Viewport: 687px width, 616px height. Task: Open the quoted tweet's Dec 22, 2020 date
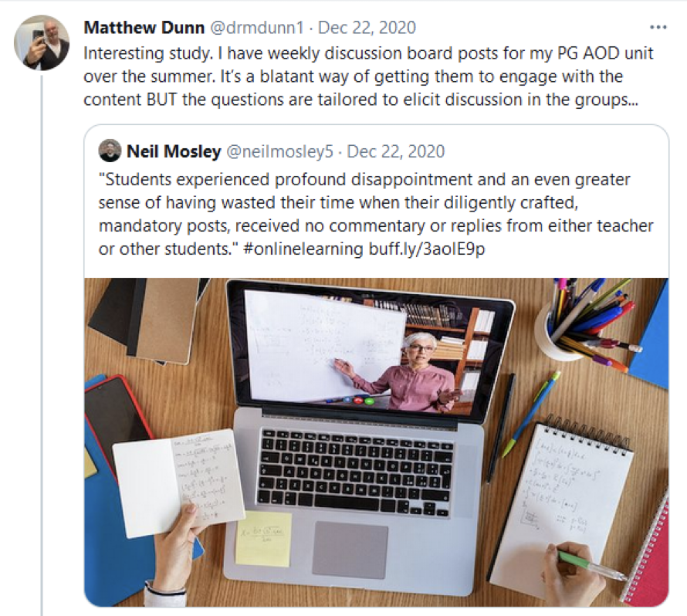tap(396, 151)
